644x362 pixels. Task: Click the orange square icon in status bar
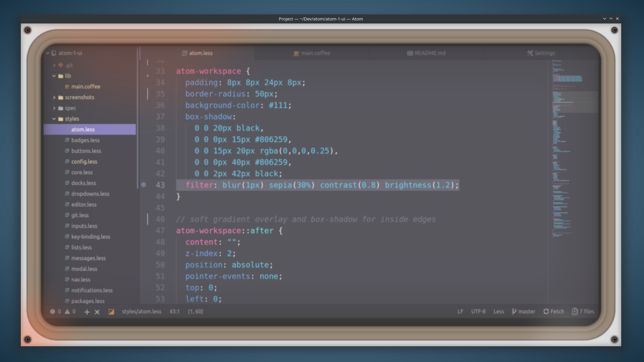(111, 312)
